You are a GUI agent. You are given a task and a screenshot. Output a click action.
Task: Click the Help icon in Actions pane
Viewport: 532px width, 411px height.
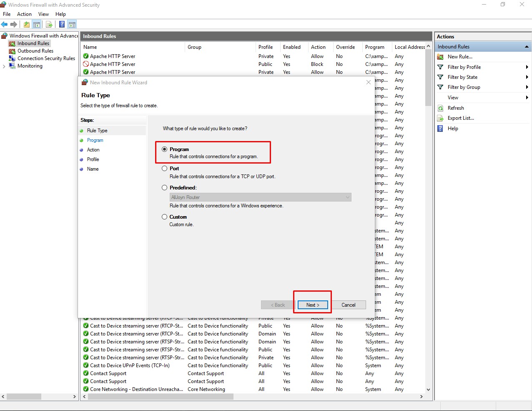click(440, 129)
